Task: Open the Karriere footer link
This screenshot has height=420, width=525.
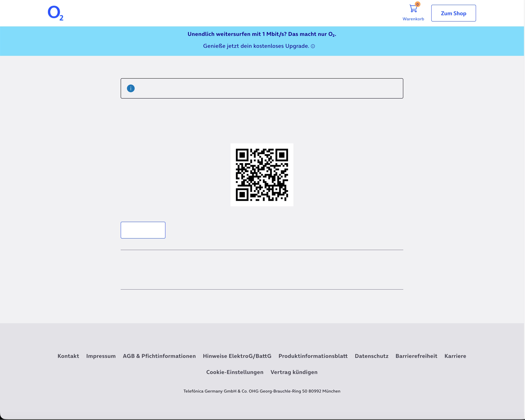Action: pyautogui.click(x=455, y=356)
